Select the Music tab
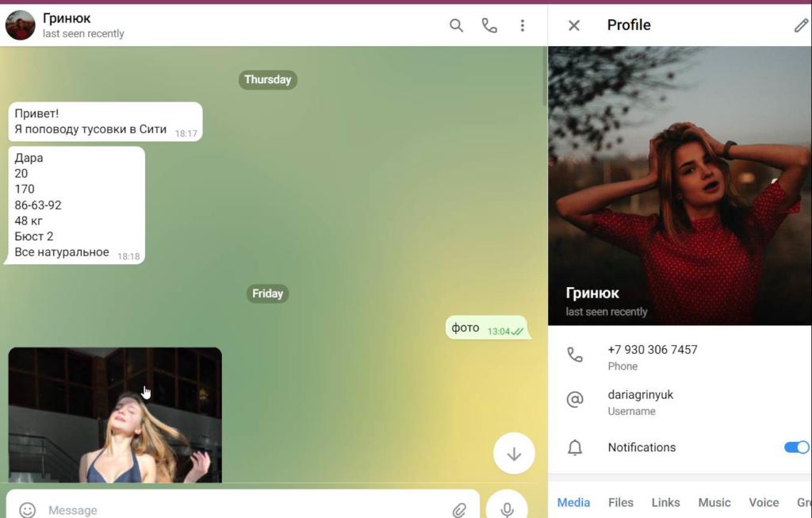Image resolution: width=812 pixels, height=518 pixels. click(714, 502)
